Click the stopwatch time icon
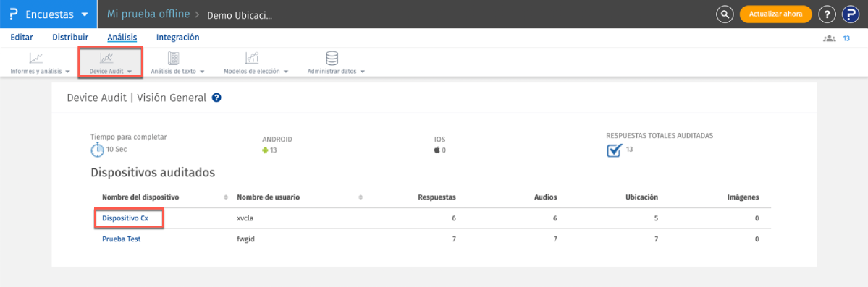The image size is (868, 287). [98, 150]
